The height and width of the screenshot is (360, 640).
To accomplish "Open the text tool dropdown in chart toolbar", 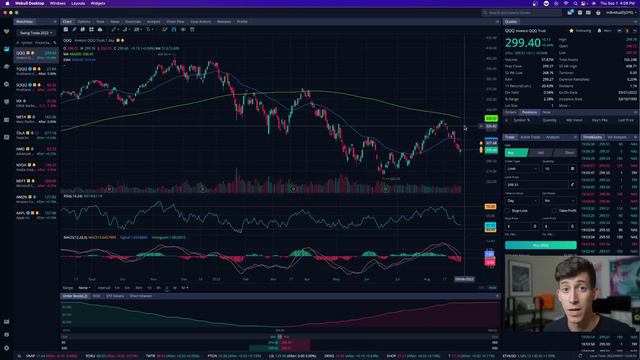I will click(149, 29).
